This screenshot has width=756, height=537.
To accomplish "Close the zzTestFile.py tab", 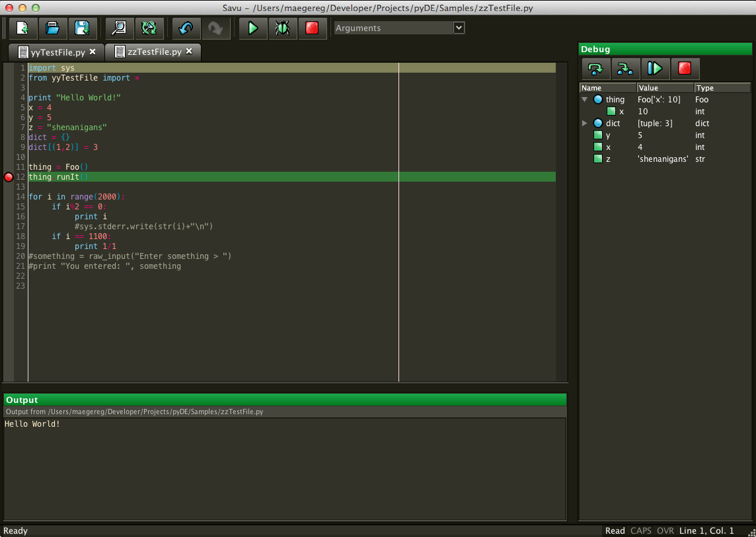I will click(189, 52).
